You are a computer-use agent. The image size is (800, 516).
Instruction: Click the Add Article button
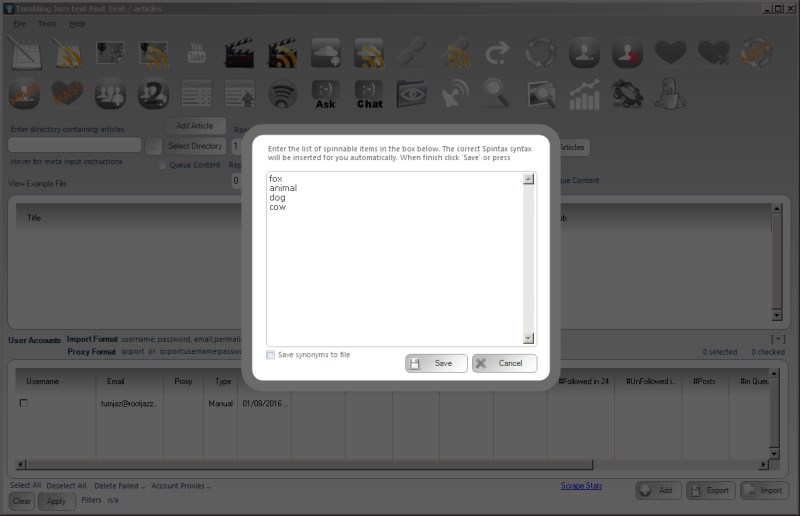tap(195, 126)
